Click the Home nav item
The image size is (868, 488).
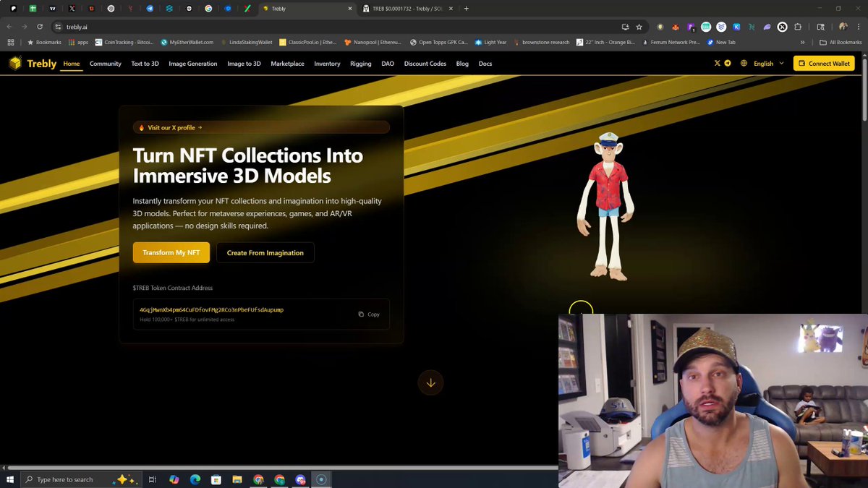click(x=71, y=64)
